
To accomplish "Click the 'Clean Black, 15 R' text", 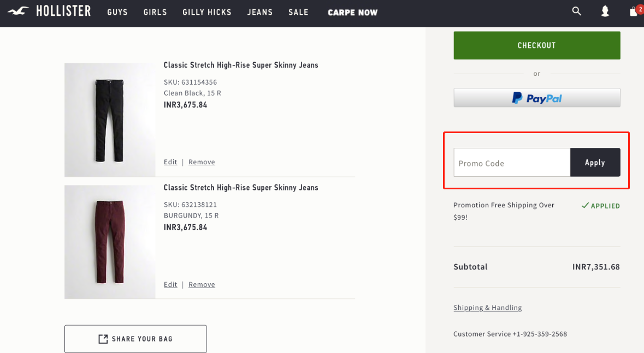I will [x=192, y=93].
